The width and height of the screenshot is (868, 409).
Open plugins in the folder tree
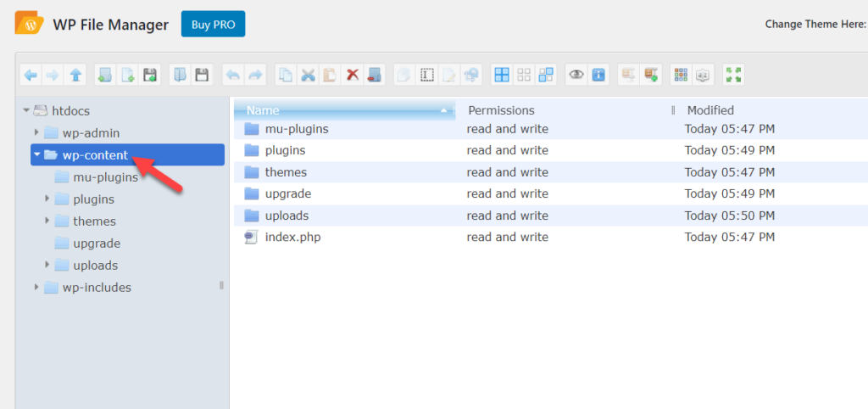[x=93, y=199]
